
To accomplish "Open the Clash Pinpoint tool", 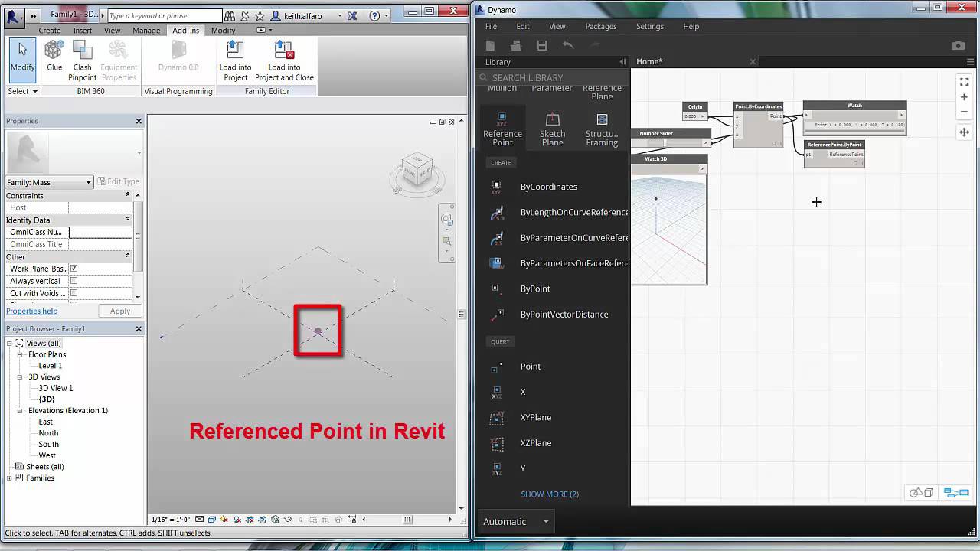I will click(x=82, y=60).
